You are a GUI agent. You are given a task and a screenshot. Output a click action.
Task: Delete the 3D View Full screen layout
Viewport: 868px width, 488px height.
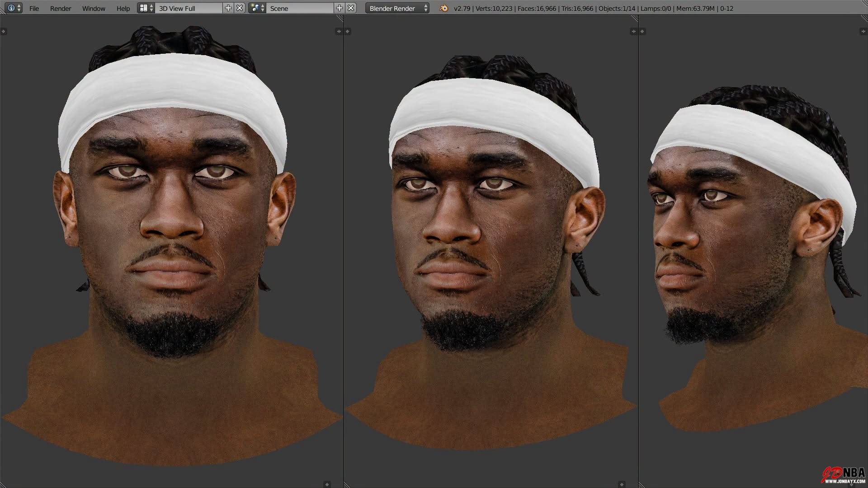240,8
